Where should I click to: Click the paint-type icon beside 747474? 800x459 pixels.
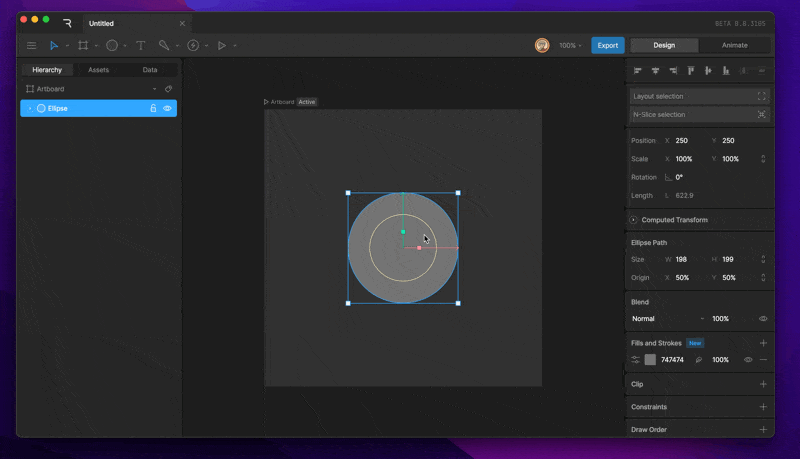tap(698, 360)
